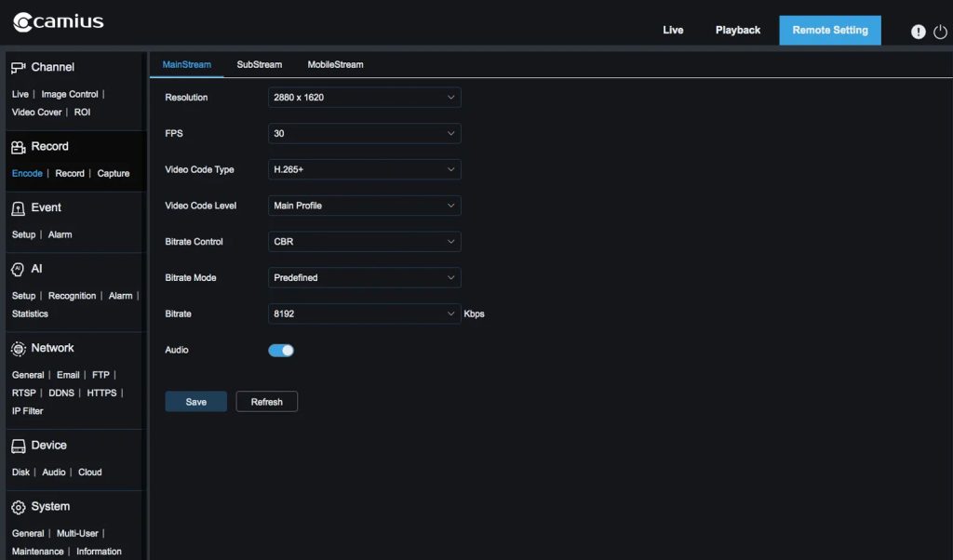Expand the Video Code Type dropdown
The image size is (953, 560).
(x=364, y=170)
